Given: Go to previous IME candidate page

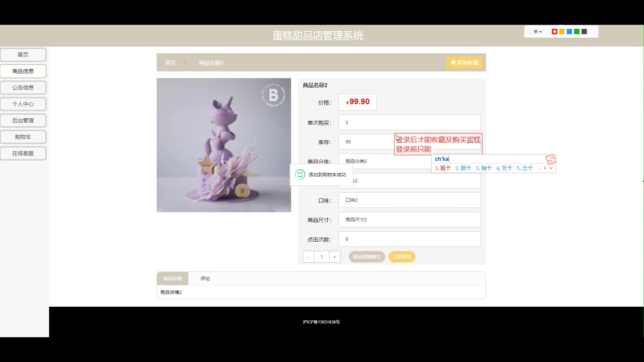Looking at the screenshot, I should click(x=540, y=168).
